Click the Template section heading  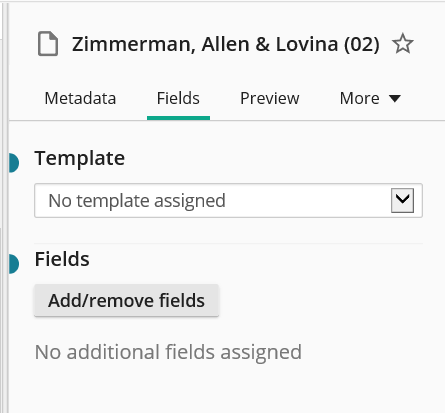80,158
